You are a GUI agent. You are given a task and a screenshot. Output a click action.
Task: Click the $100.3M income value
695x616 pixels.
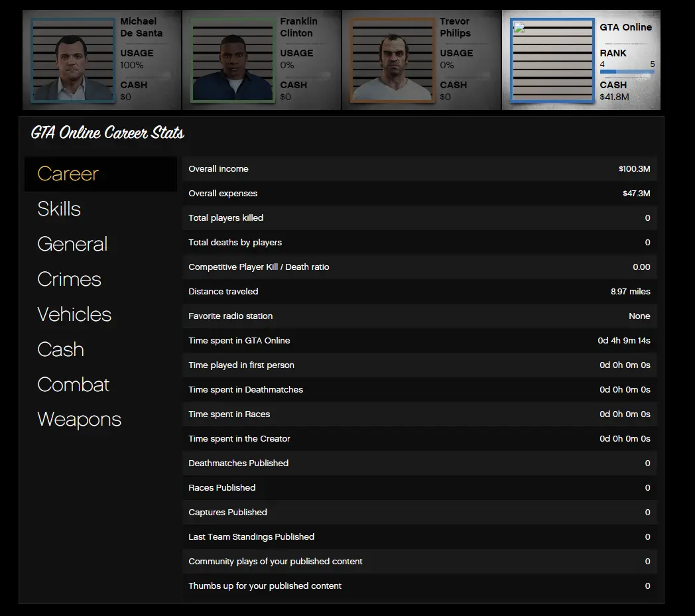[x=634, y=169]
